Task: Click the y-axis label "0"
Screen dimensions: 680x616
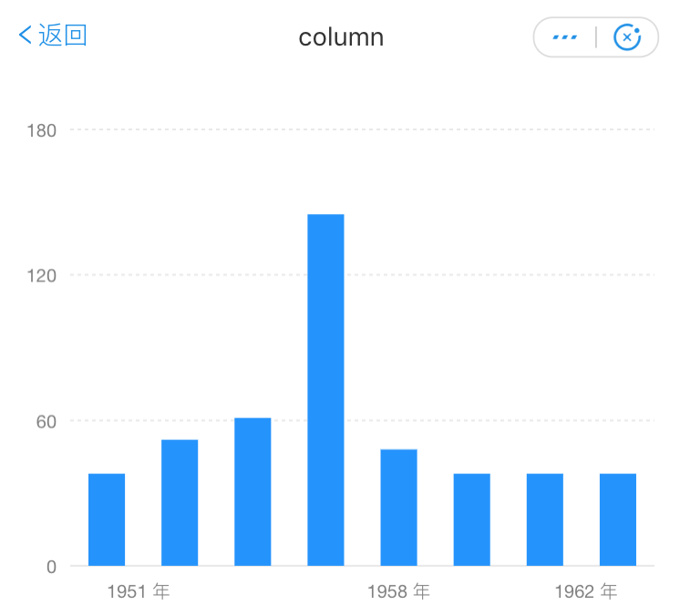Action: pos(52,567)
